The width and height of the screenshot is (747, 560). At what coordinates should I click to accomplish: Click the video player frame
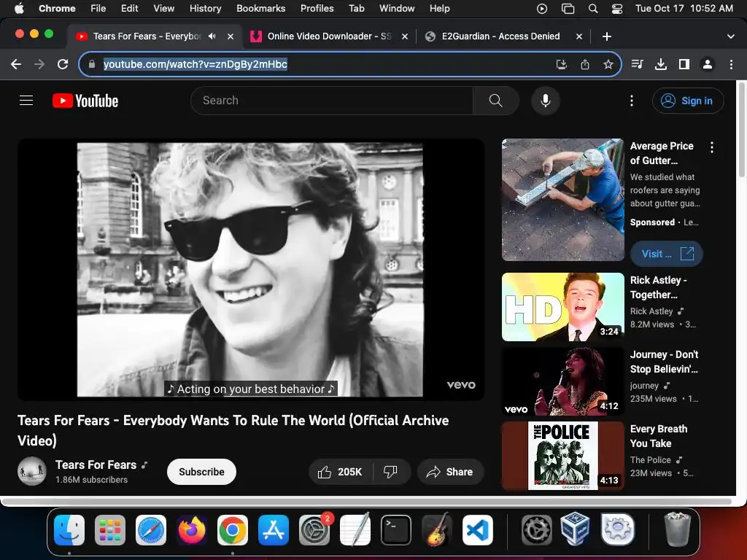tap(251, 270)
